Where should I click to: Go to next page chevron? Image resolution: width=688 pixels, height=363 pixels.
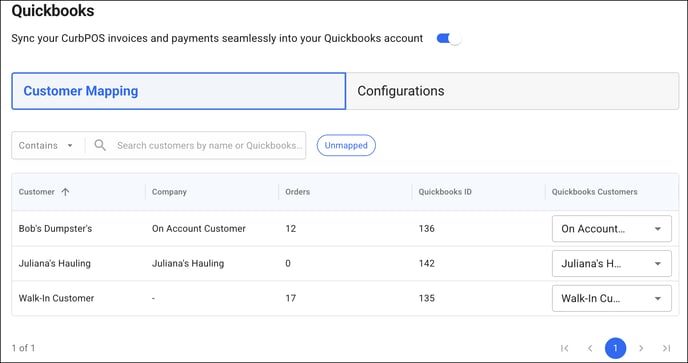(641, 348)
